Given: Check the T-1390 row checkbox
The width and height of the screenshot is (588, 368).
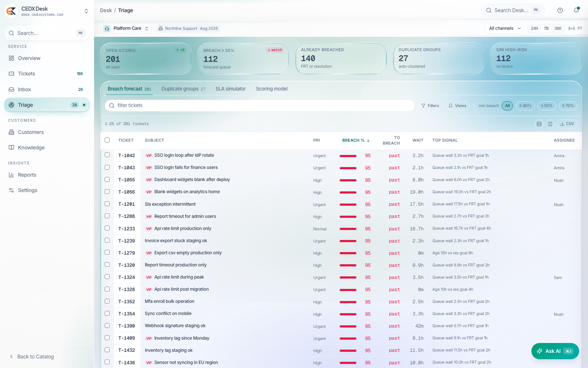Looking at the screenshot, I should click(x=107, y=325).
